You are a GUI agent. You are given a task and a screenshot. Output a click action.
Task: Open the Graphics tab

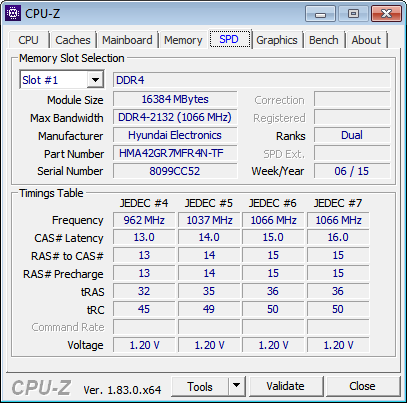click(277, 40)
